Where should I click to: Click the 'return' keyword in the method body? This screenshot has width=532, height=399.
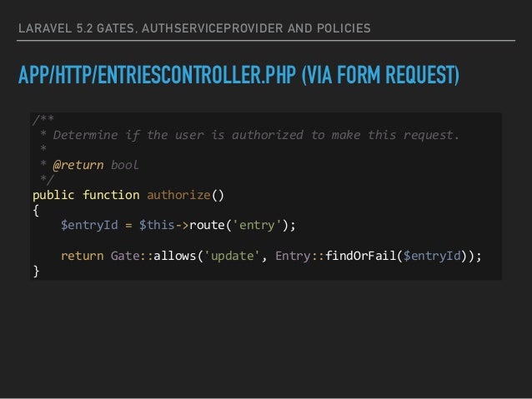point(83,256)
